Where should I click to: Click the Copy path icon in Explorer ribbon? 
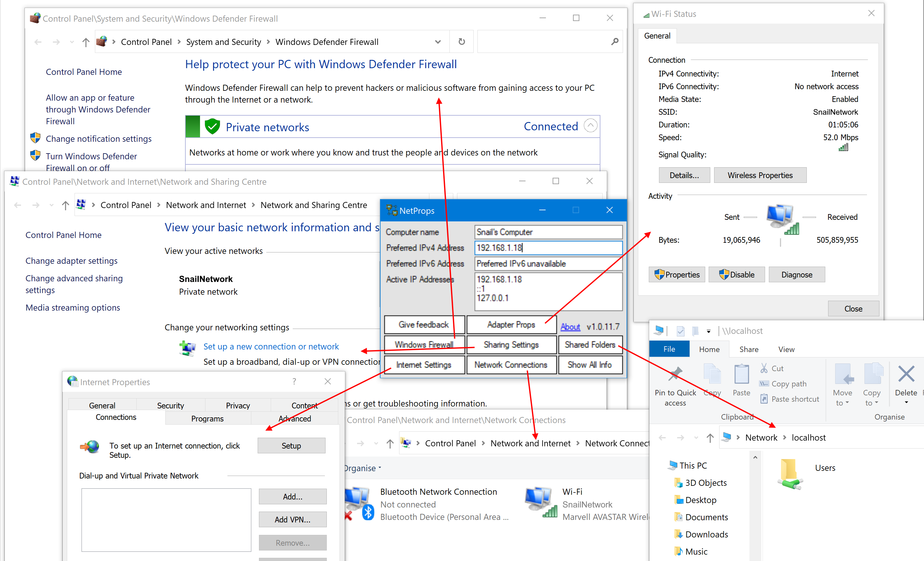tap(764, 383)
